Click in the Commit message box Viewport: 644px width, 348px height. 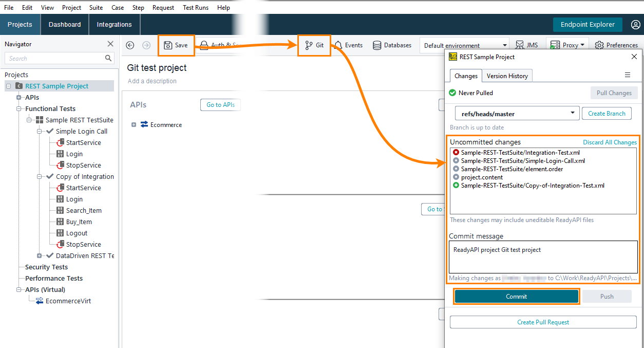click(x=543, y=257)
